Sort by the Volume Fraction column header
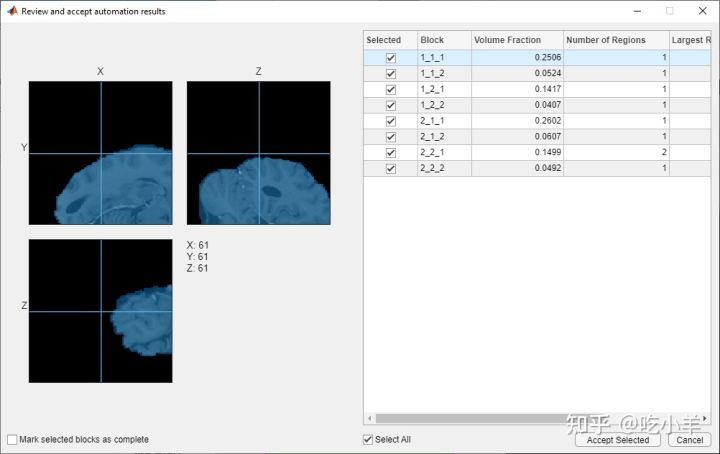This screenshot has width=720, height=454. tap(516, 40)
